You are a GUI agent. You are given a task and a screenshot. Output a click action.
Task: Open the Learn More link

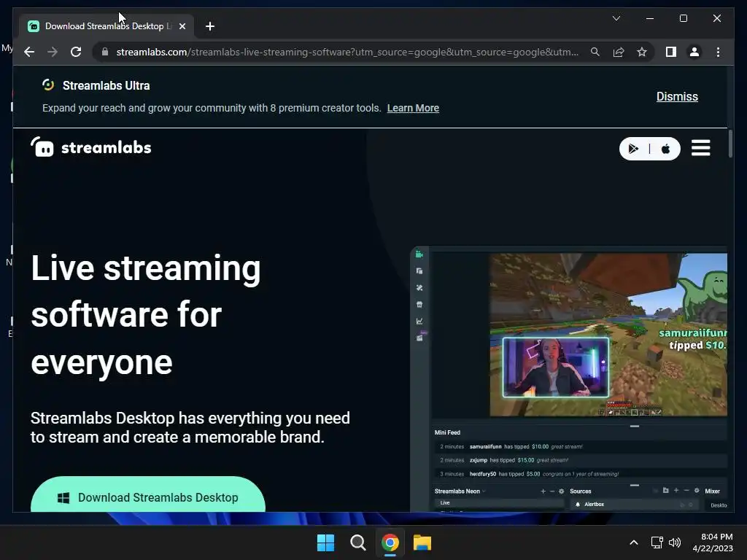point(413,108)
